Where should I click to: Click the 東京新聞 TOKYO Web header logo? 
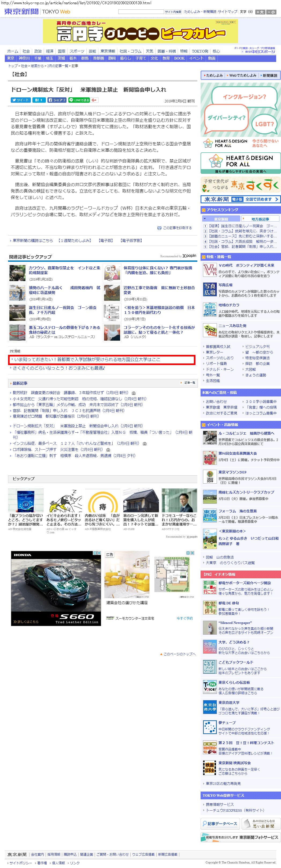37,12
